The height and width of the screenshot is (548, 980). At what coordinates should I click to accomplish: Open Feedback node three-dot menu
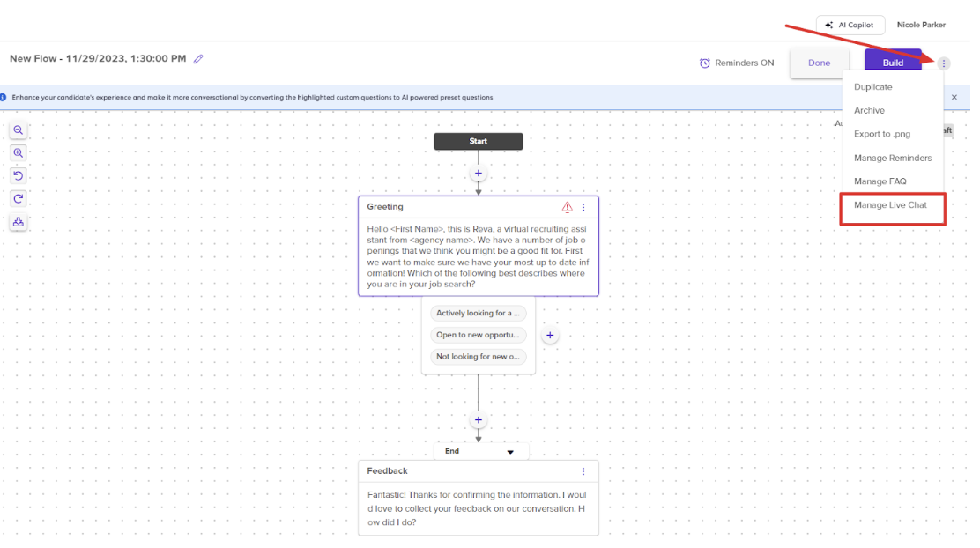(x=583, y=471)
